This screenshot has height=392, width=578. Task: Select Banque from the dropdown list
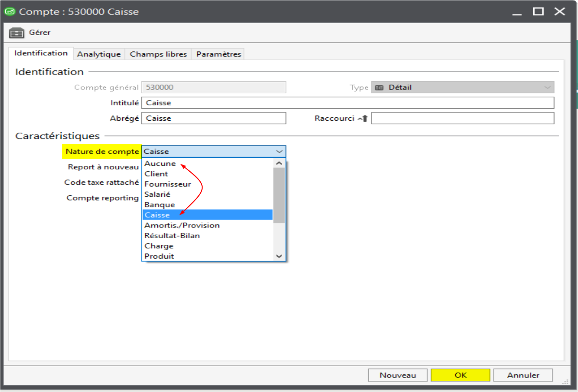(160, 205)
